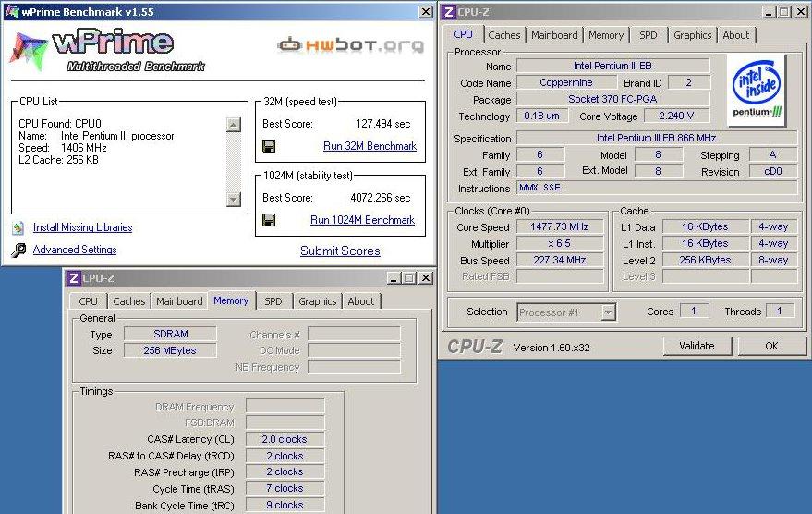Click the Specification field Intel Pentium III EB 866 MHz
812x514 pixels.
657,138
